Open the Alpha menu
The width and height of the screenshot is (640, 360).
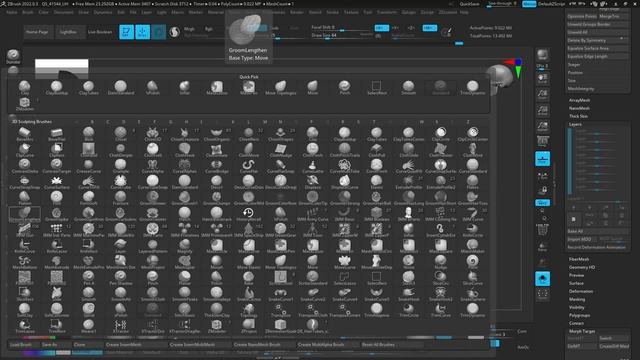[x=12, y=12]
